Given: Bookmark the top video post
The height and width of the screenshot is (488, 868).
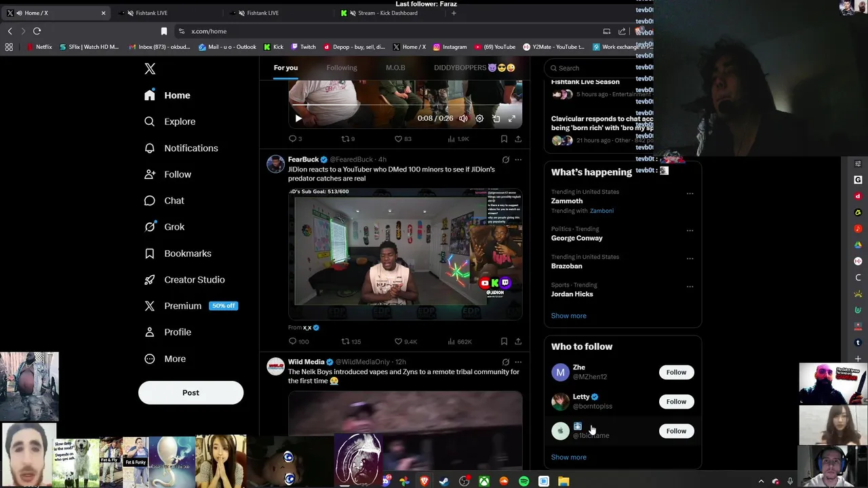Looking at the screenshot, I should (504, 139).
